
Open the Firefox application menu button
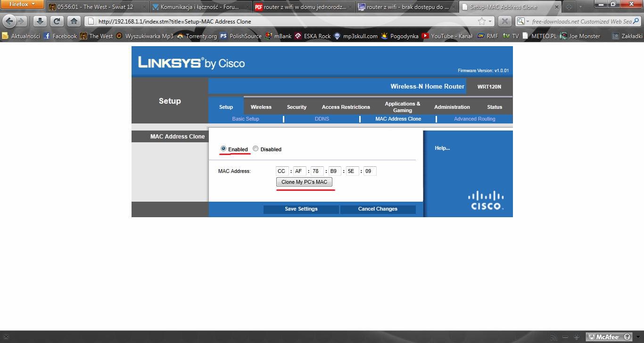pyautogui.click(x=22, y=5)
